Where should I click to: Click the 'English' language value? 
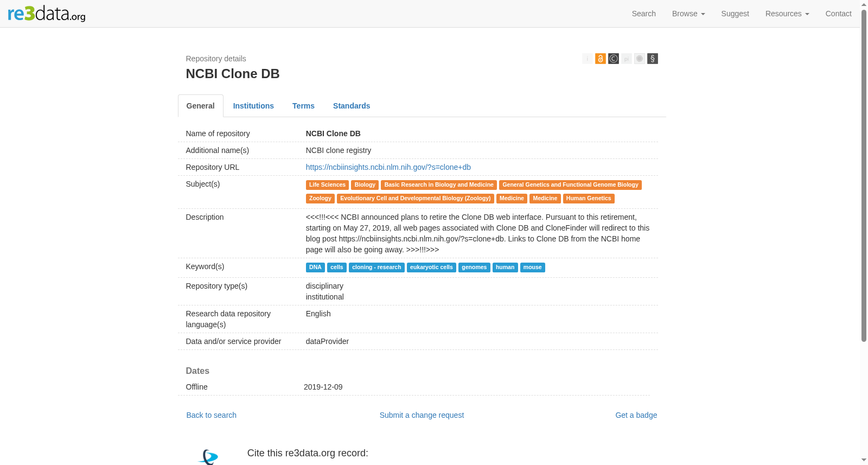tap(318, 314)
